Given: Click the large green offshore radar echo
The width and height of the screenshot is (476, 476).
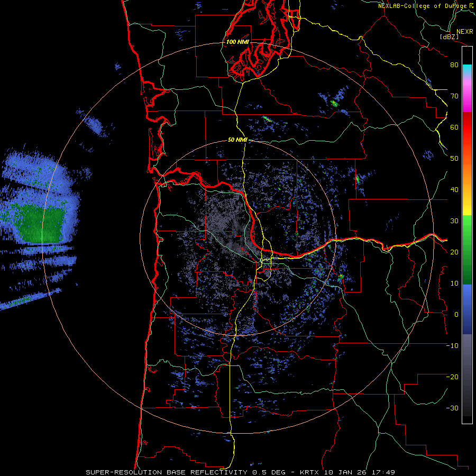Looking at the screenshot, I should click(x=41, y=225).
